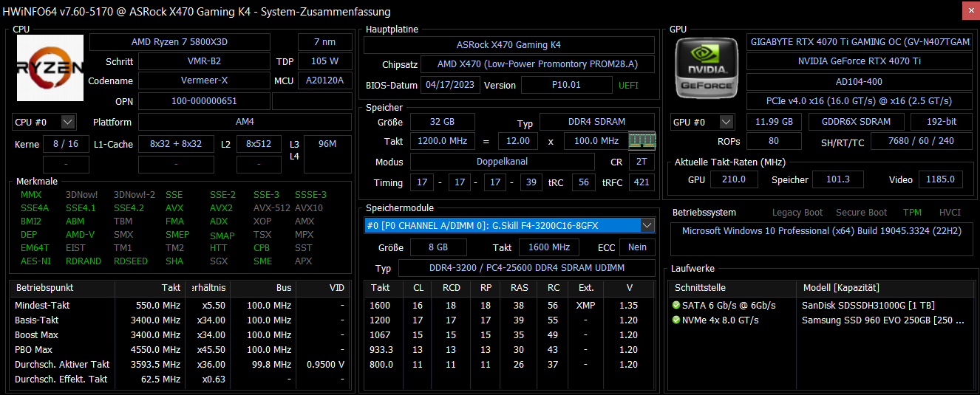Click the AM4 platform field
980x395 pixels.
click(x=245, y=122)
